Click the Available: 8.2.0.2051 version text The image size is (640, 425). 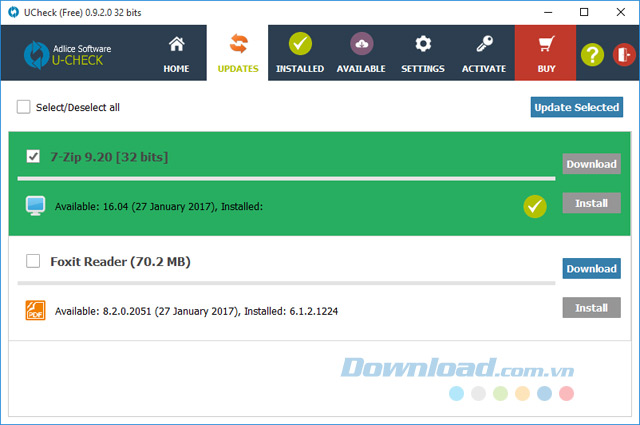pyautogui.click(x=196, y=311)
